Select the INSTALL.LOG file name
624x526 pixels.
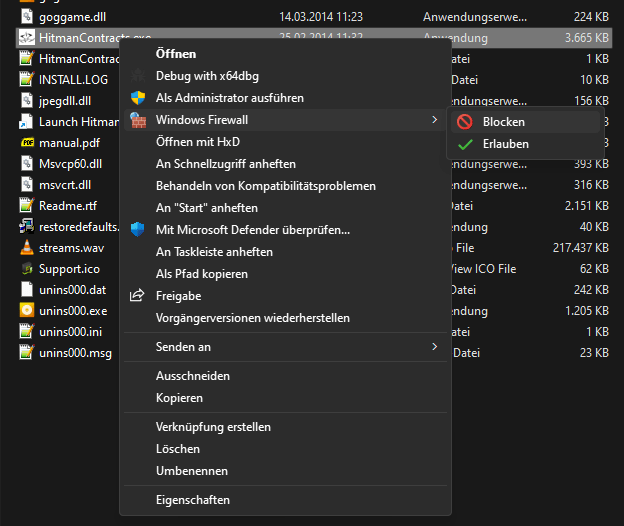(x=73, y=80)
